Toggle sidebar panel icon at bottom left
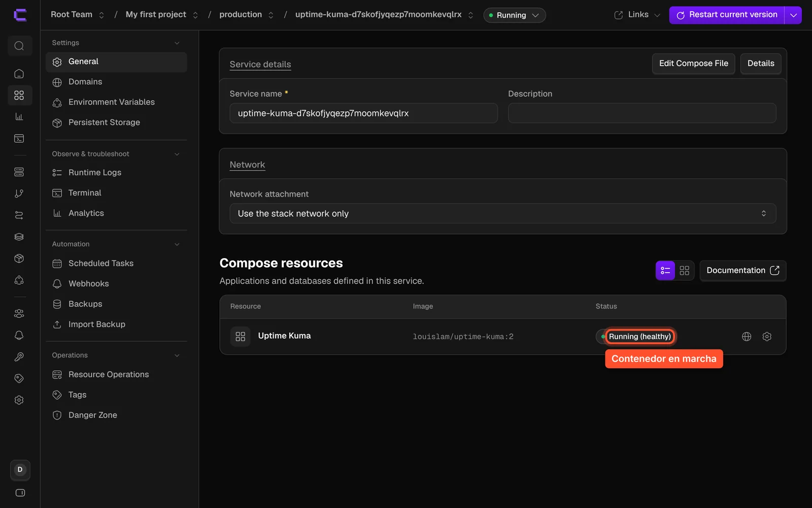812x508 pixels. pyautogui.click(x=20, y=493)
